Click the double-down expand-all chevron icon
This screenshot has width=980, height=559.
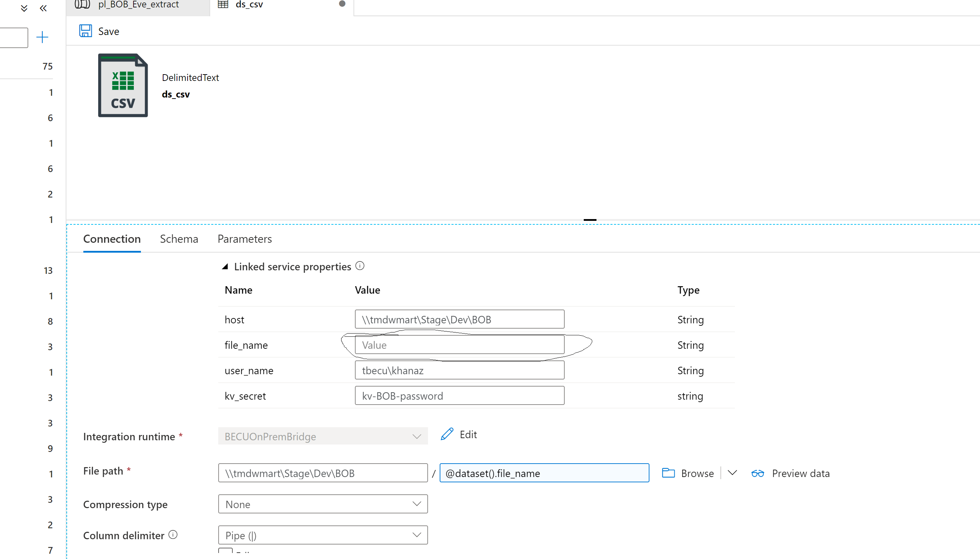point(24,8)
